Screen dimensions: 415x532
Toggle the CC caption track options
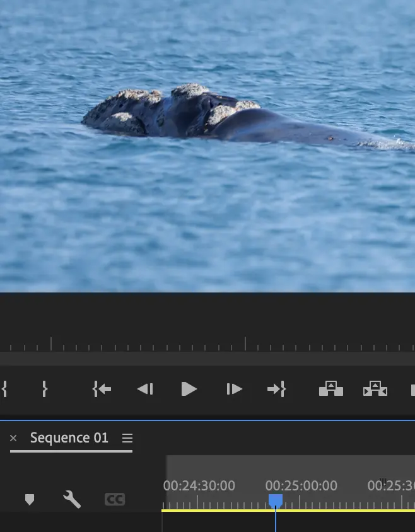[x=115, y=500]
